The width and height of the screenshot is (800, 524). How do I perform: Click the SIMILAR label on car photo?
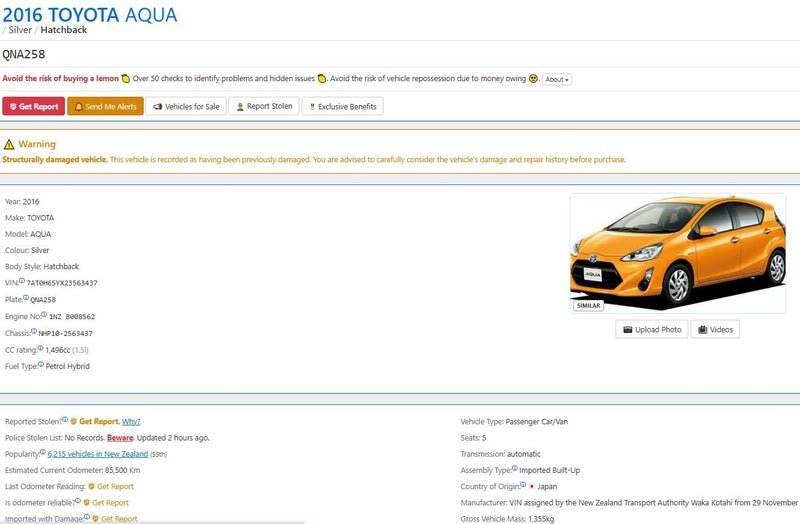tap(588, 305)
